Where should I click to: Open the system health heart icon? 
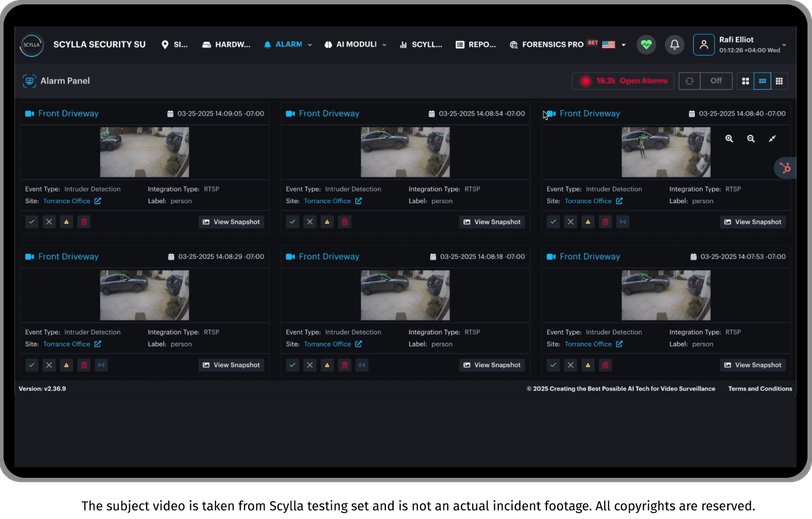(x=646, y=45)
